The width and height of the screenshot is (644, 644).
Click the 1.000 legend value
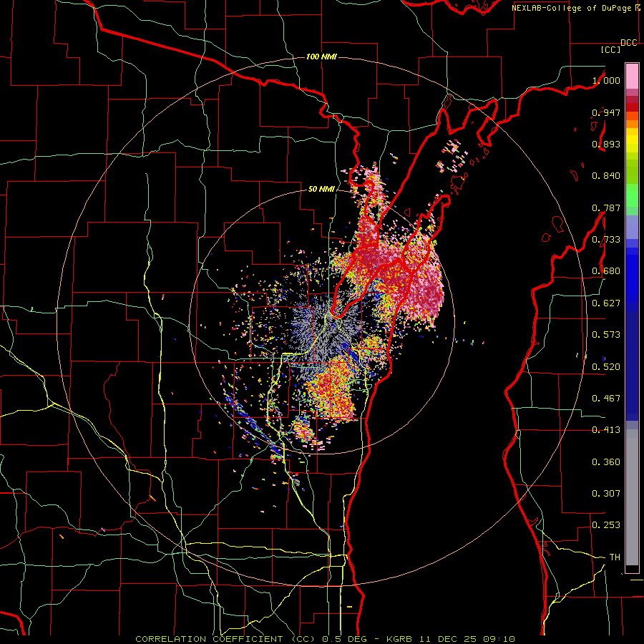pos(606,80)
